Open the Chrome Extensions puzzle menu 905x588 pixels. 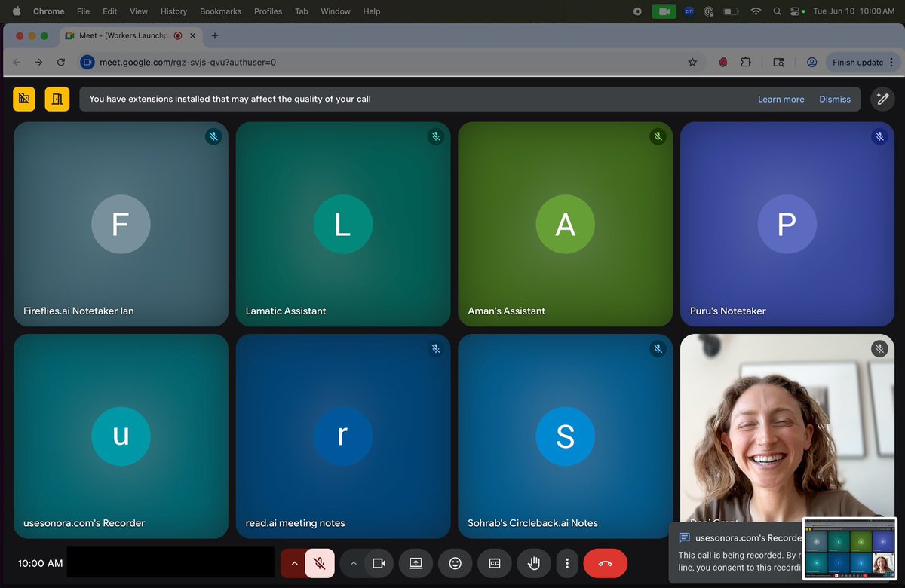(x=746, y=63)
